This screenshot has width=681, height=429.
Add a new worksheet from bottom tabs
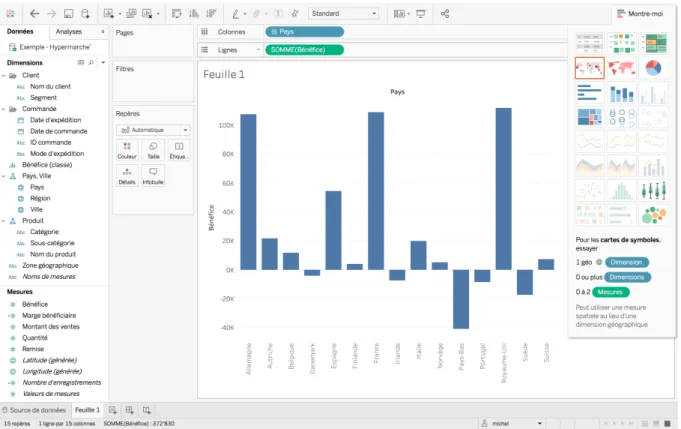[x=112, y=410]
